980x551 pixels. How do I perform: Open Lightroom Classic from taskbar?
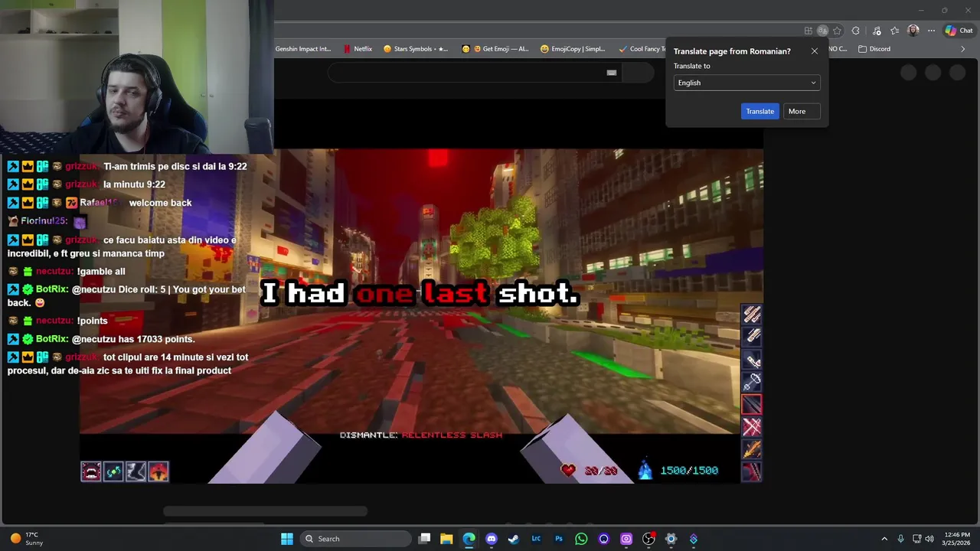pyautogui.click(x=536, y=539)
